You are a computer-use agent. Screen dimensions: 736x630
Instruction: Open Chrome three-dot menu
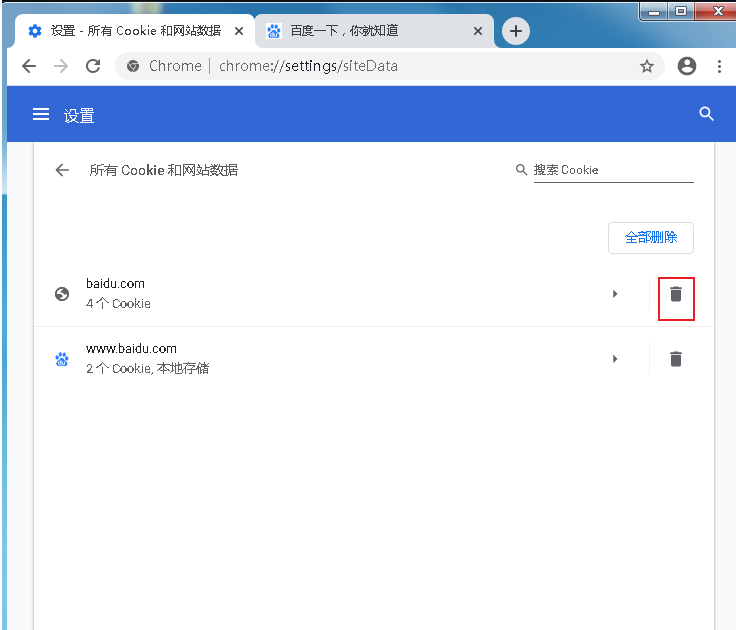click(x=719, y=66)
